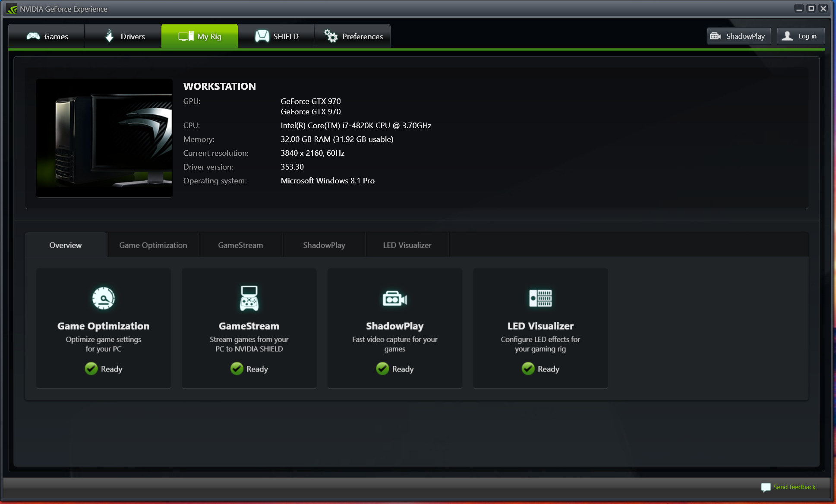Click the driver version 353.30 value
This screenshot has height=504, width=836.
coord(292,167)
